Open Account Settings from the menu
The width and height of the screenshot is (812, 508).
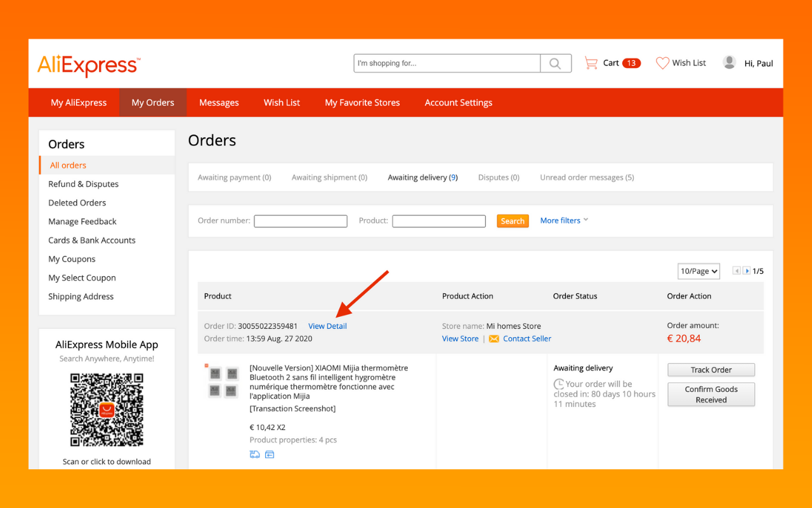point(458,102)
